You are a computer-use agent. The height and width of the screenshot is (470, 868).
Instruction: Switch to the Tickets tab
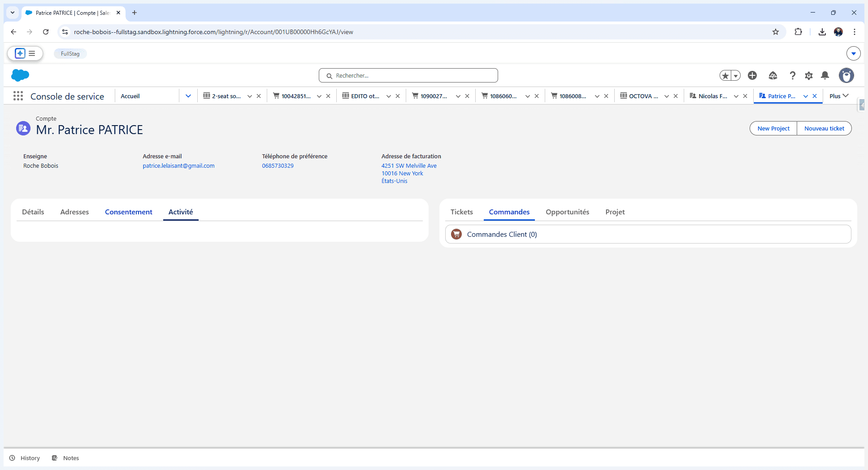coord(462,212)
